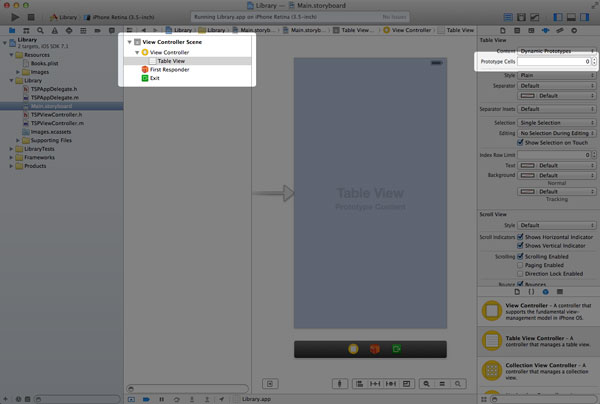Click the Index Row Limit input field
The height and width of the screenshot is (404, 600).
554,155
